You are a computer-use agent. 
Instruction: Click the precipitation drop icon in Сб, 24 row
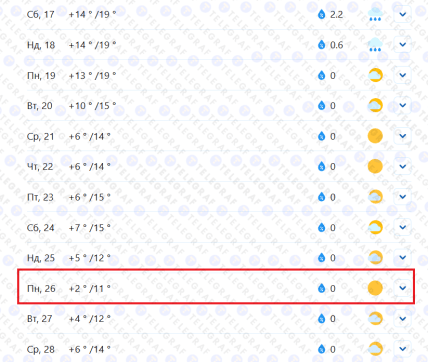tap(321, 227)
